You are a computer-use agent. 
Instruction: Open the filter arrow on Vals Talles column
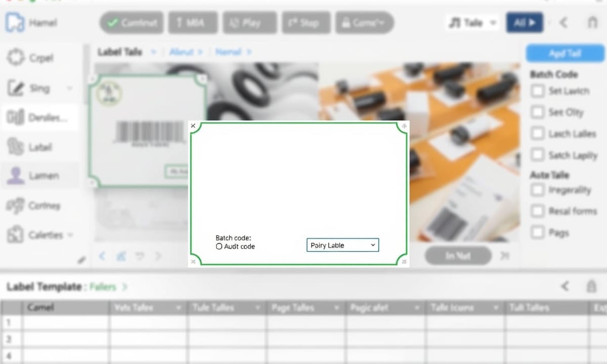(178, 308)
